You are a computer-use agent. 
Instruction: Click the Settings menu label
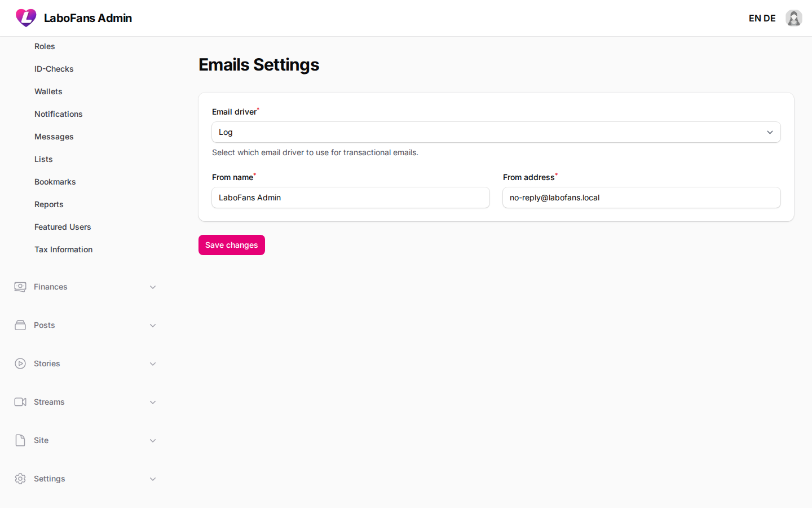coord(50,479)
